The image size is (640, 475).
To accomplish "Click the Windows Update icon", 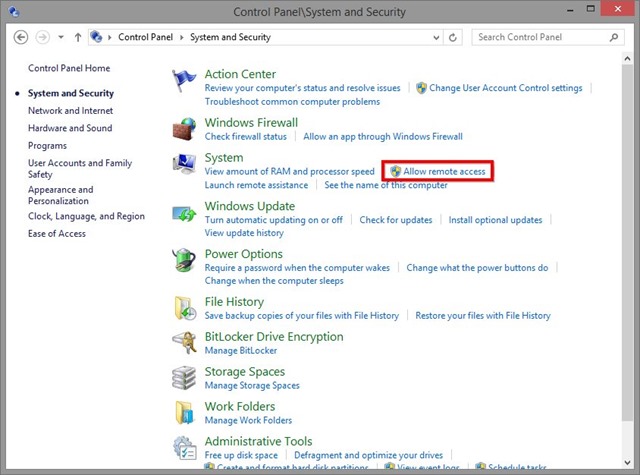I will pos(184,213).
